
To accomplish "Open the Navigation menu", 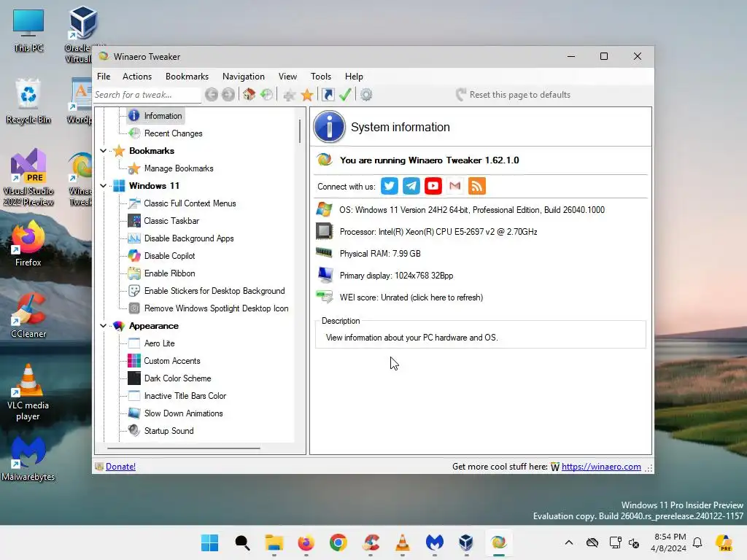I will (x=244, y=76).
